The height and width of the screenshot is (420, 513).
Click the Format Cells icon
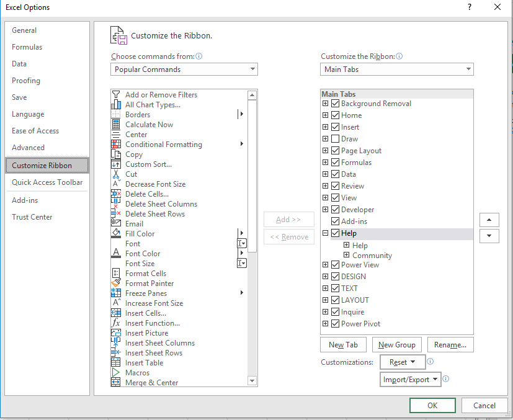tap(116, 274)
